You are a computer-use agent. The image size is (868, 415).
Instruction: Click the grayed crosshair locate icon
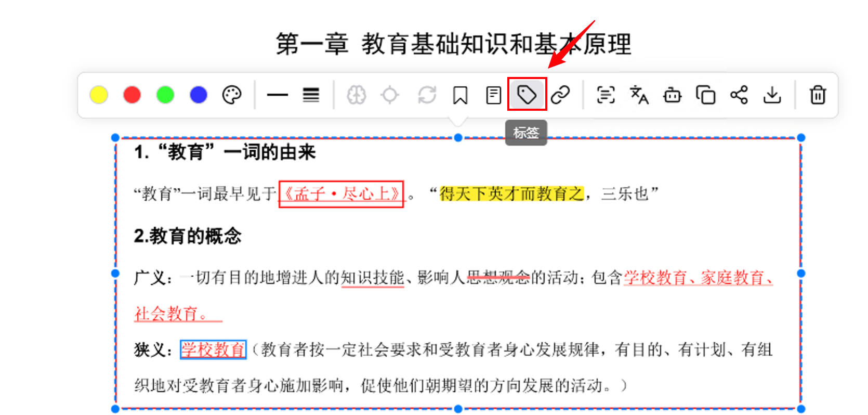[390, 95]
